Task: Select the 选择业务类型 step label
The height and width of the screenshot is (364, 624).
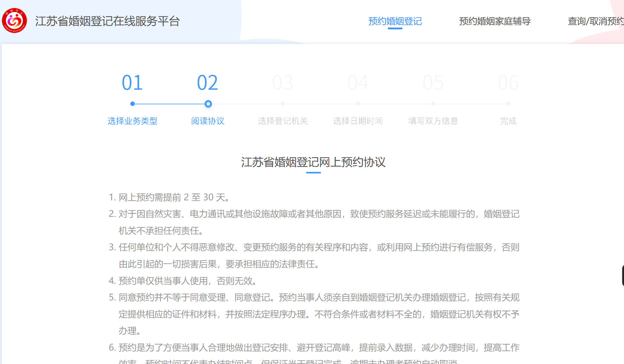Action: click(x=132, y=121)
